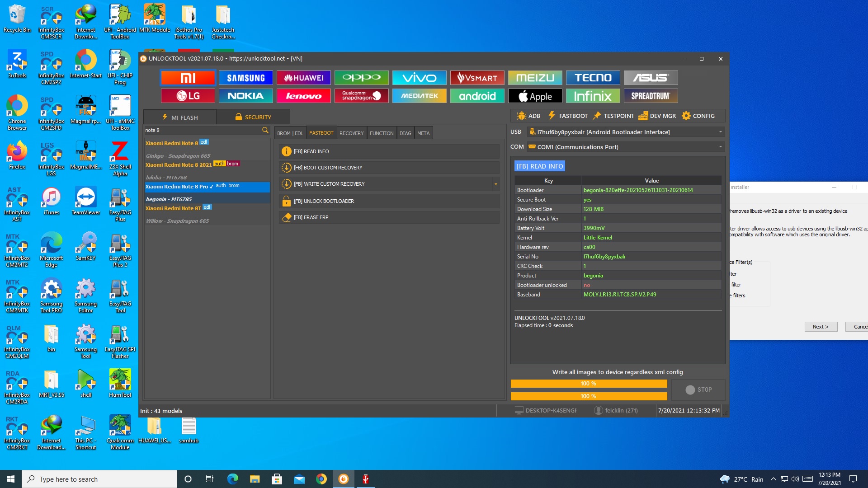Select the Vivo brand tile
Image resolution: width=868 pixels, height=488 pixels.
pyautogui.click(x=419, y=78)
